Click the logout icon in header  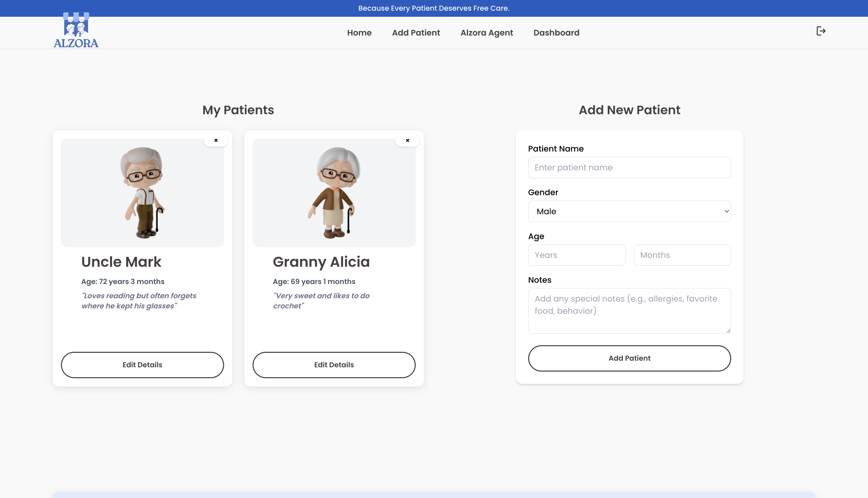pyautogui.click(x=821, y=31)
